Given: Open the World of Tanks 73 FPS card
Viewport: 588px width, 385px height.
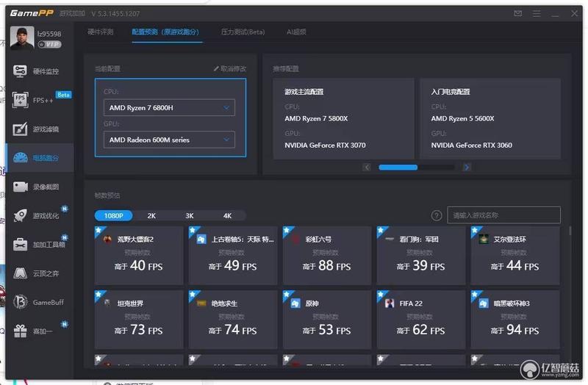Looking at the screenshot, I should click(x=139, y=320).
